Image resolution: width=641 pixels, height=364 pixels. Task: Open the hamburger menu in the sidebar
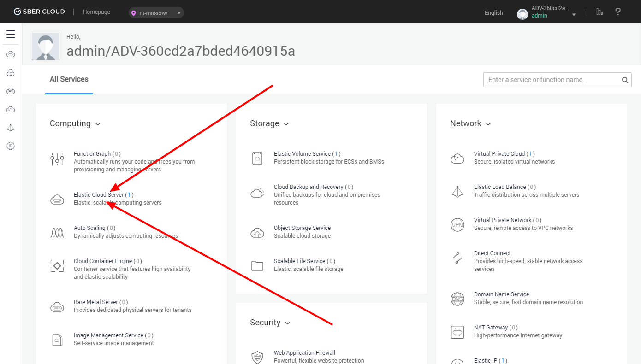[x=11, y=34]
